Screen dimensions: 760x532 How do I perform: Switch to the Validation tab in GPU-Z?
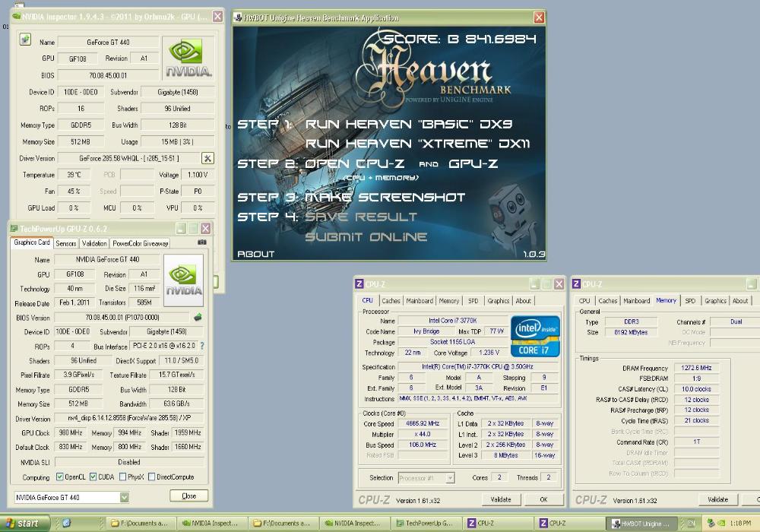point(94,243)
